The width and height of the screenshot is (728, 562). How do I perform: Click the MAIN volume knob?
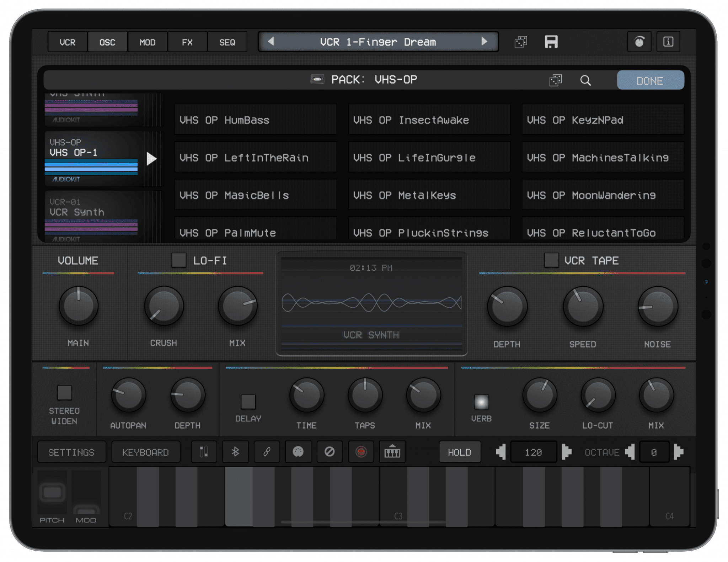click(x=79, y=306)
